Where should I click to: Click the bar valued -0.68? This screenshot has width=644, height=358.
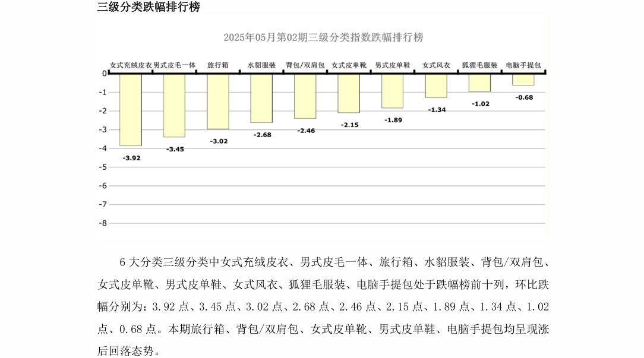click(x=523, y=80)
